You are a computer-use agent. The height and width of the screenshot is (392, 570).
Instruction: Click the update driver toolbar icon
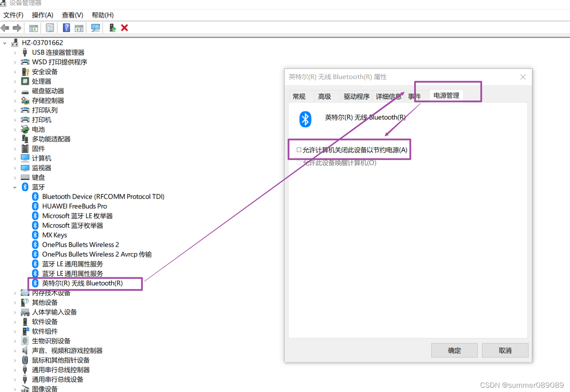(112, 28)
